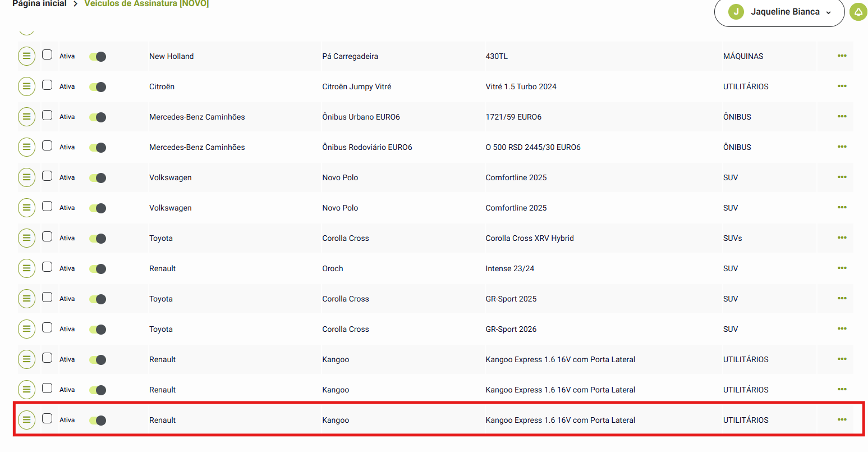Screen dimensions: 868x452
Task: Open three-dot menu for Corolla Cross XRV Hybrid
Action: [x=842, y=238]
